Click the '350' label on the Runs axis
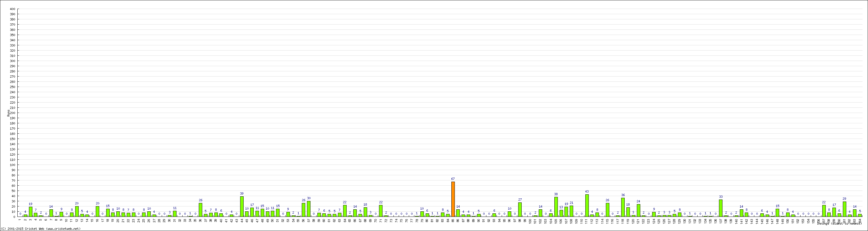This screenshot has height=231, width=868. click(x=12, y=35)
